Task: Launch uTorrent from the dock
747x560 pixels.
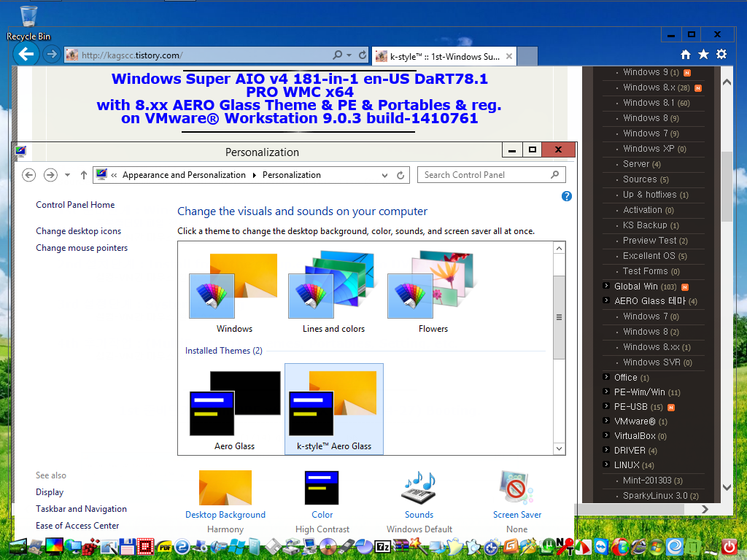Action: 549,547
